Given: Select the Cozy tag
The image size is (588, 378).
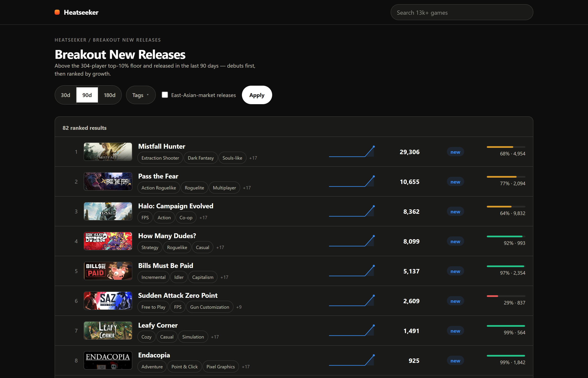Looking at the screenshot, I should [x=146, y=337].
